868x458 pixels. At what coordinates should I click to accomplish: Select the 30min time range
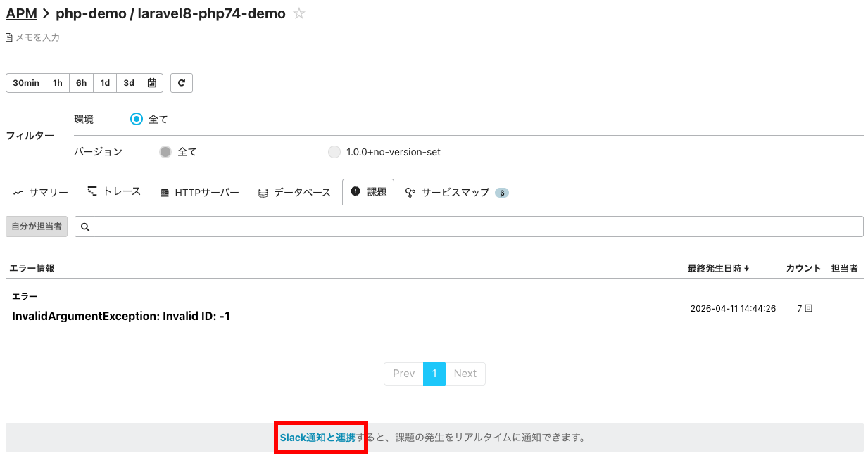[26, 83]
